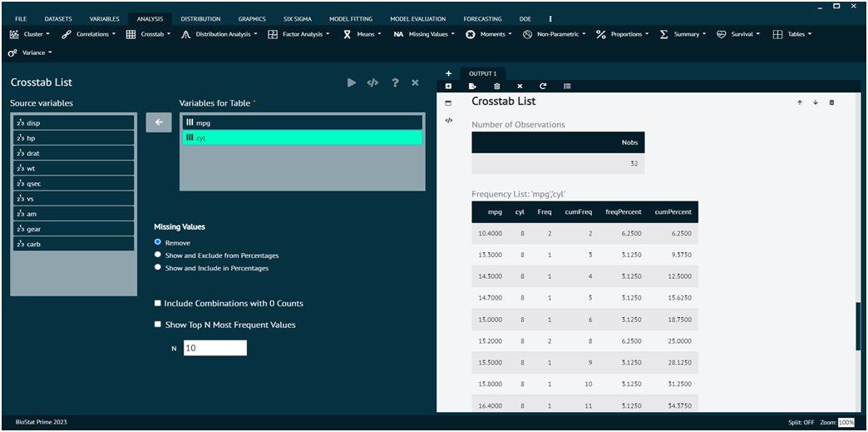This screenshot has width=868, height=432.
Task: Switch to the DATASETS tab
Action: coord(58,19)
